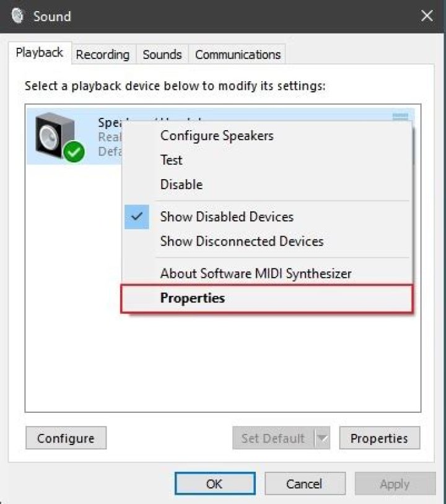This screenshot has width=446, height=504.
Task: Uncheck Show Disabled Devices
Action: click(227, 217)
